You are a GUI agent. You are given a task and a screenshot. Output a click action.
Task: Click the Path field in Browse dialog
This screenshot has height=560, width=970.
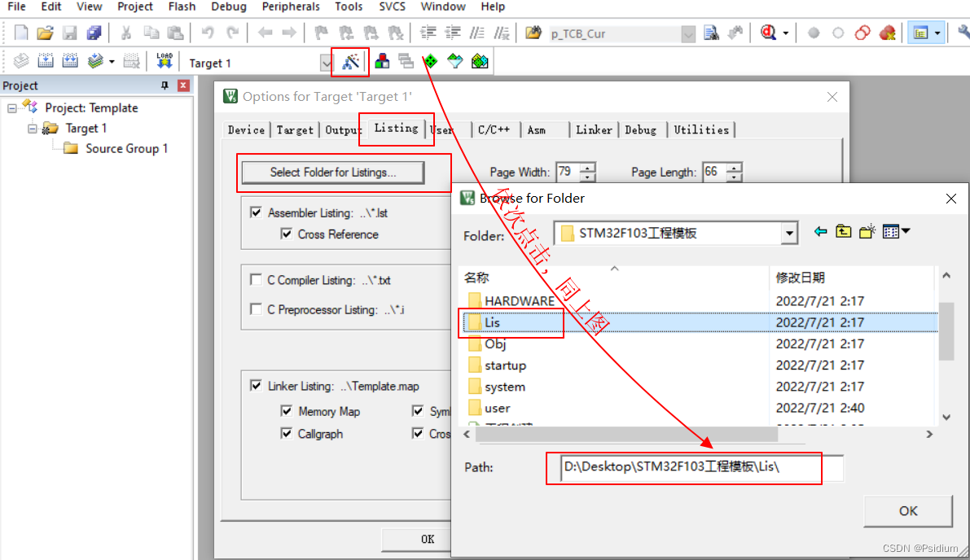[701, 468]
